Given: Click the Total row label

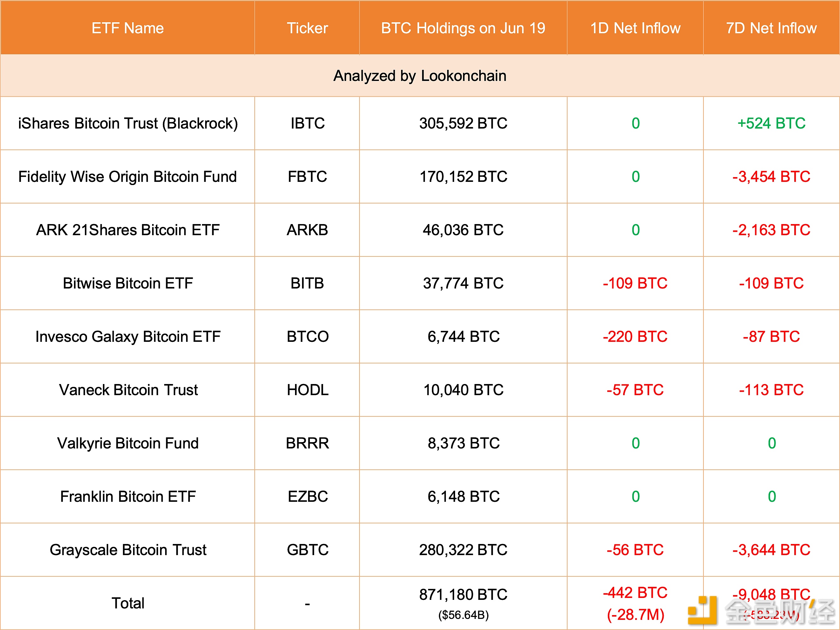Looking at the screenshot, I should 128,603.
